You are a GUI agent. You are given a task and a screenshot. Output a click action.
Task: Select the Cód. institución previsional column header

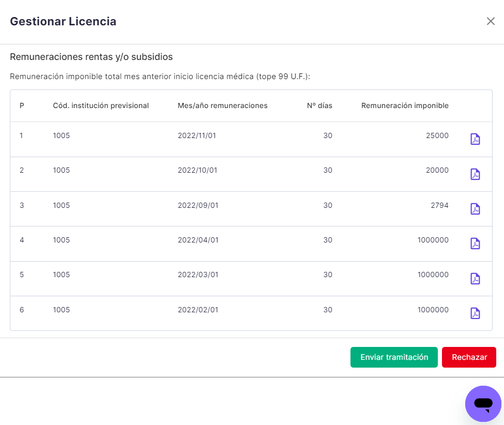[x=101, y=105]
